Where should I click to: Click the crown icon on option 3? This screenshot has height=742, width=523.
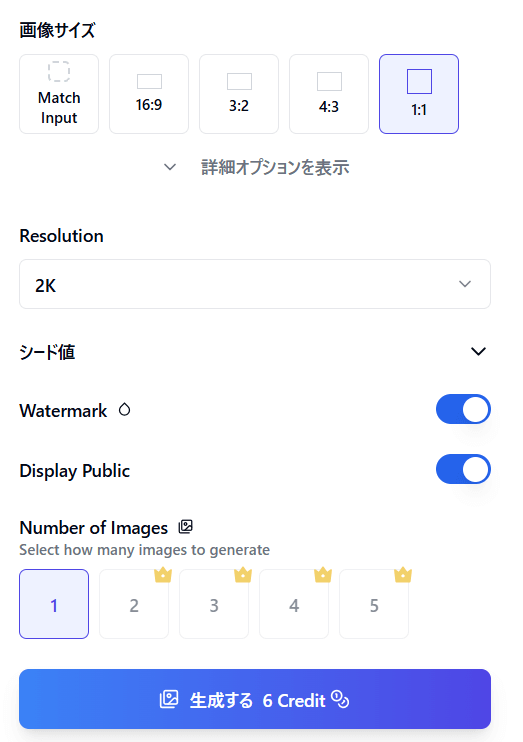(243, 574)
